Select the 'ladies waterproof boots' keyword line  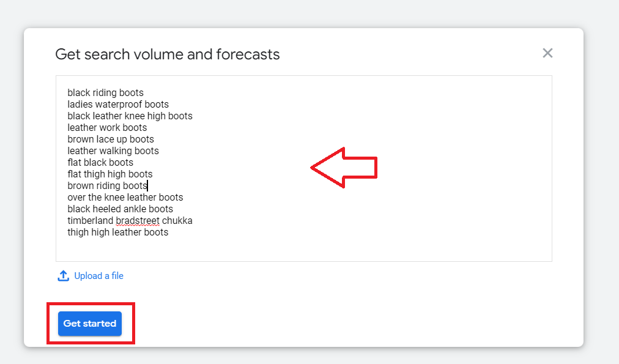118,104
